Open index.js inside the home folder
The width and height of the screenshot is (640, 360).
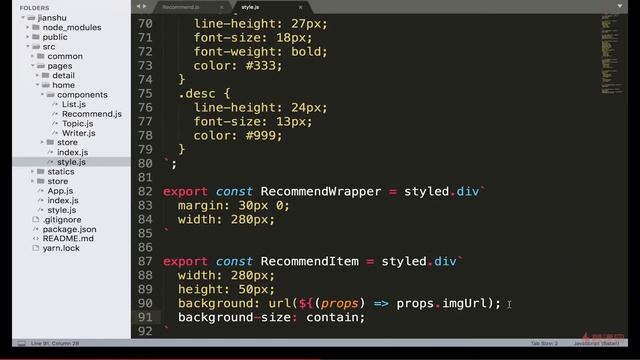click(x=73, y=152)
